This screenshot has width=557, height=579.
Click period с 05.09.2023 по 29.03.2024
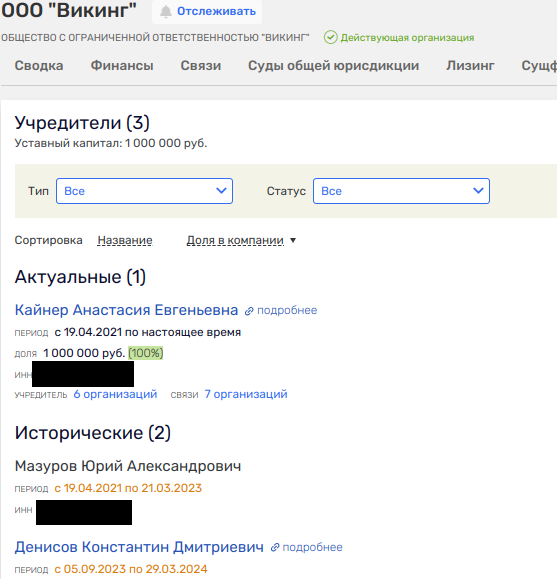click(x=131, y=569)
